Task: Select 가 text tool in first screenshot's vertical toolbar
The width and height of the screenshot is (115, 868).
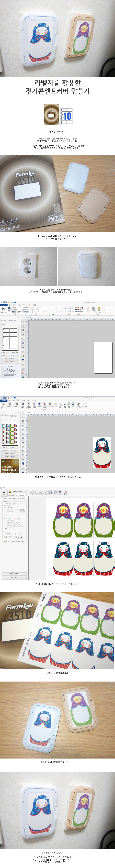Action: (x=23, y=369)
